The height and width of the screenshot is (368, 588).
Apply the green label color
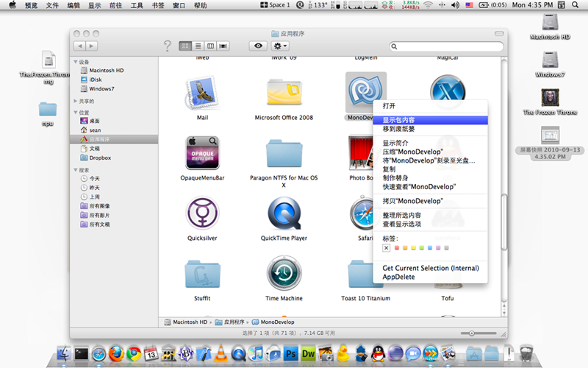click(421, 248)
